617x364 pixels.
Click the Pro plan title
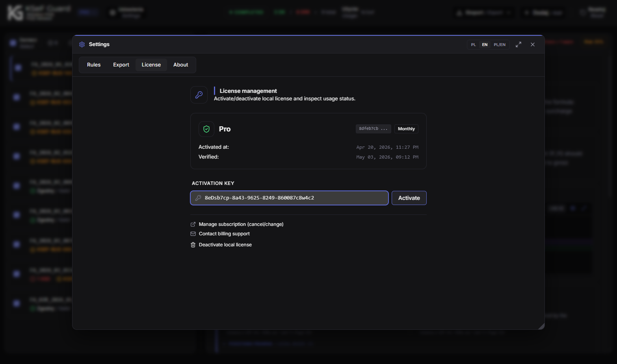pos(225,129)
